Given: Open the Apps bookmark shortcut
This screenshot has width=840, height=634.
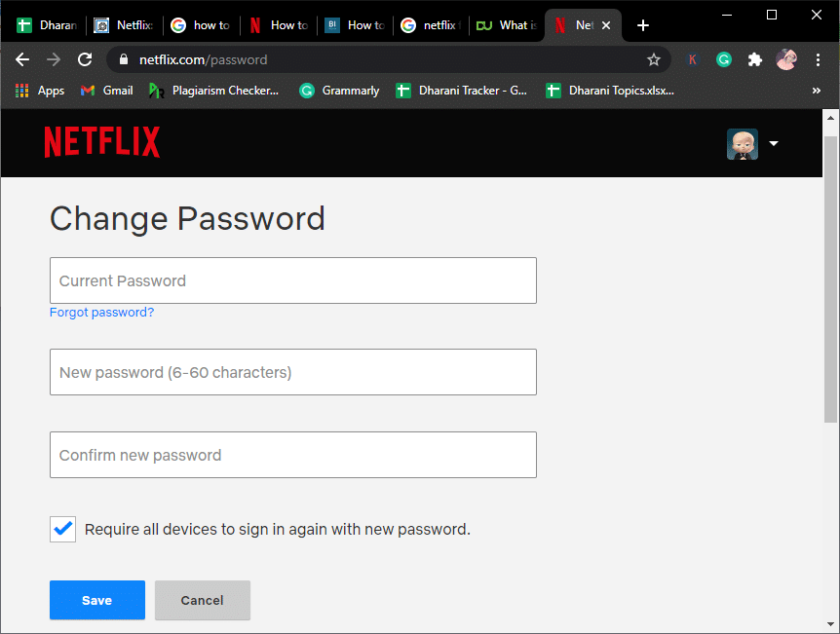Looking at the screenshot, I should [x=40, y=91].
